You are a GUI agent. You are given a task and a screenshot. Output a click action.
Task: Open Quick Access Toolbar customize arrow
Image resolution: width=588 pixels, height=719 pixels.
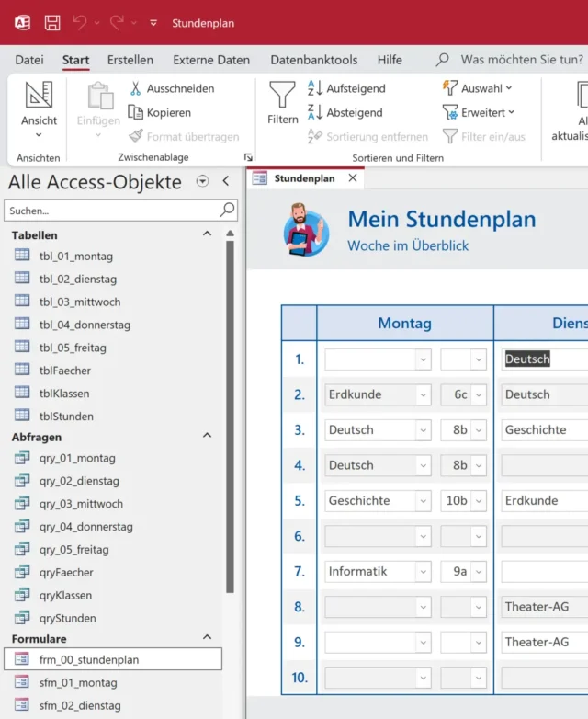coord(153,22)
